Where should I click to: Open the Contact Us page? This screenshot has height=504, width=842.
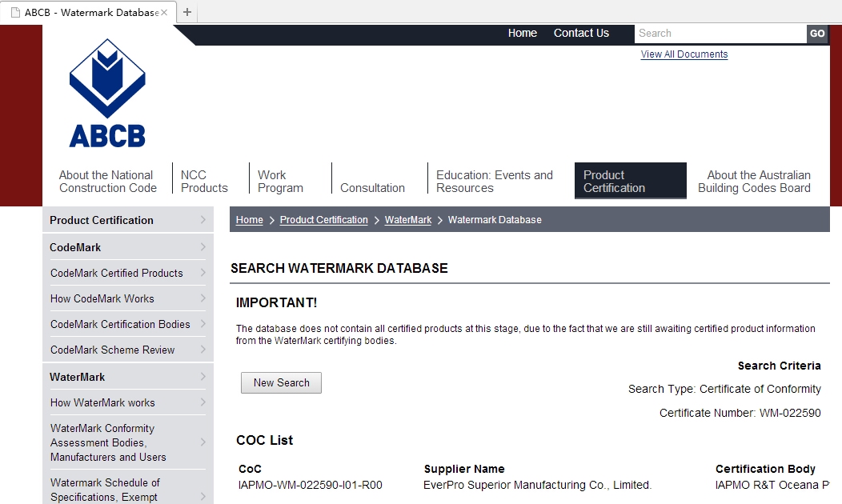click(x=581, y=34)
